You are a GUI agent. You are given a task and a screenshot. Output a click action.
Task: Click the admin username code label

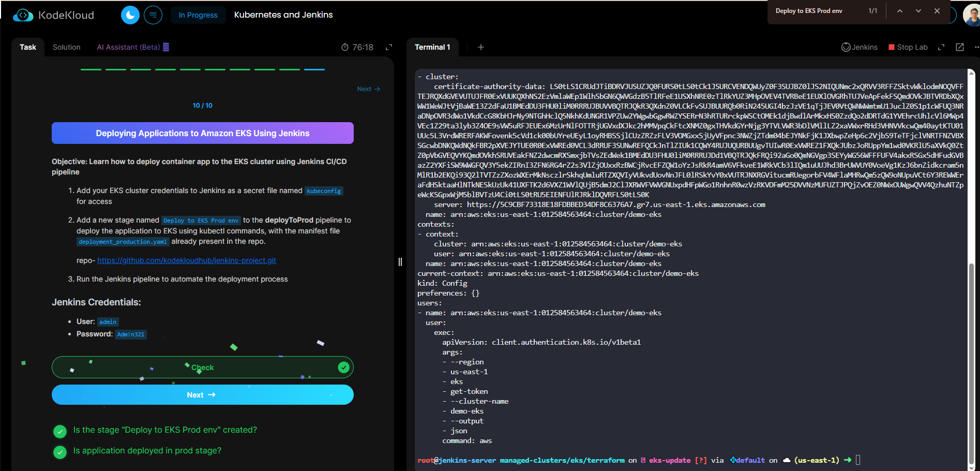point(108,322)
